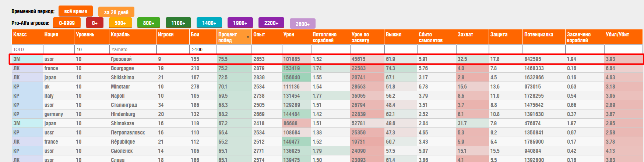
Task: Choose the 2200+ rating filter
Action: [x=271, y=23]
